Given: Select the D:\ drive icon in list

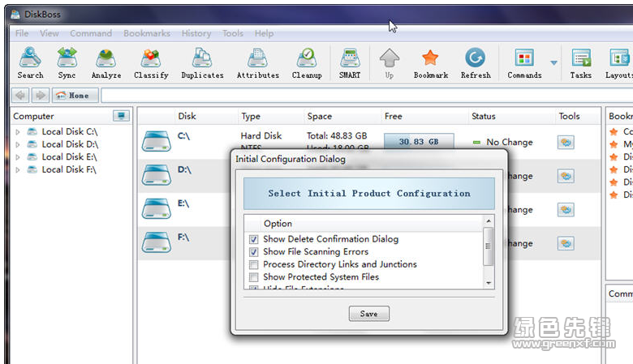Looking at the screenshot, I should coord(157,175).
